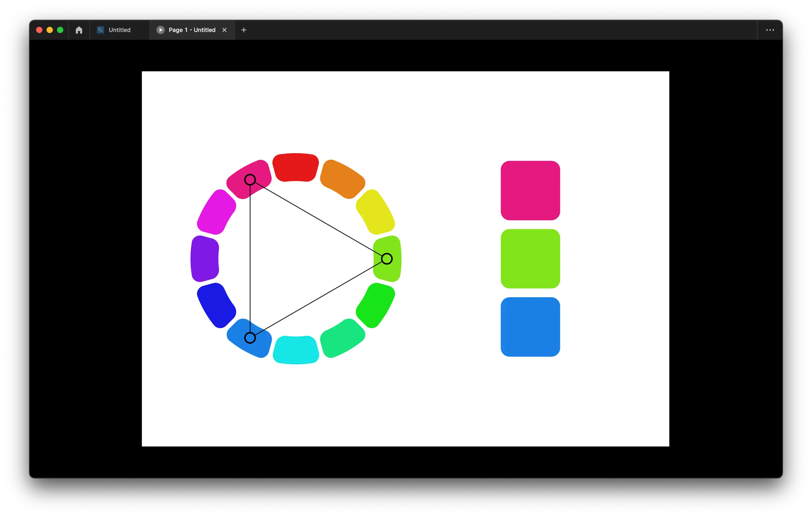Select the orange wheel segment
Image resolution: width=812 pixels, height=517 pixels.
click(x=342, y=179)
